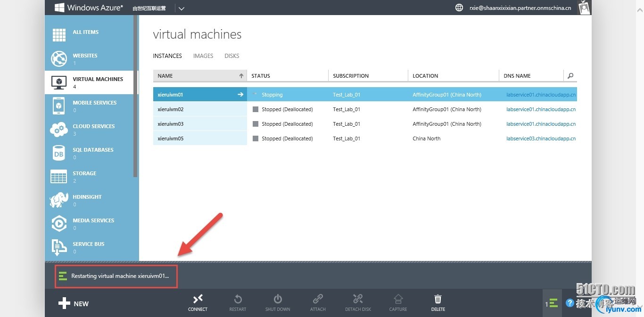Open Storage sidebar icon
The width and height of the screenshot is (644, 317).
(59, 176)
